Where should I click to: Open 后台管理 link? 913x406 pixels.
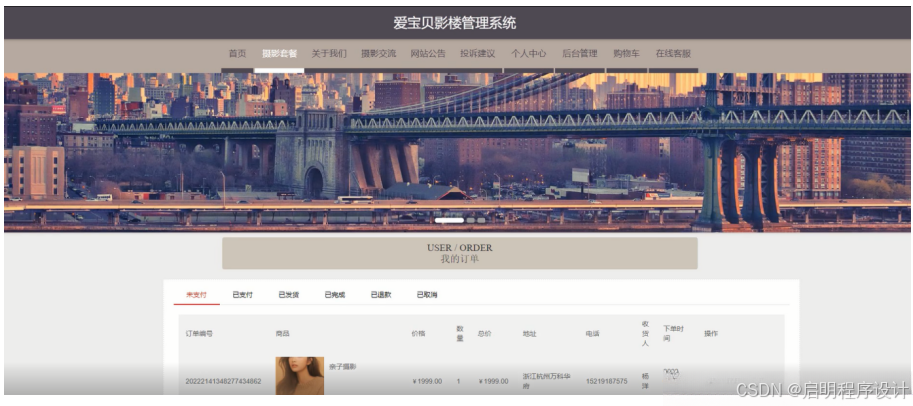coord(579,54)
